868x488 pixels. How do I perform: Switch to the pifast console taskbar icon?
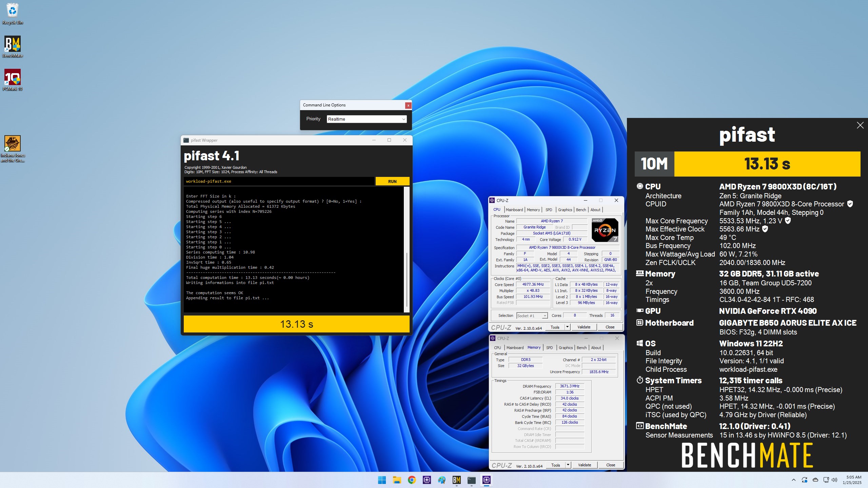tap(471, 480)
